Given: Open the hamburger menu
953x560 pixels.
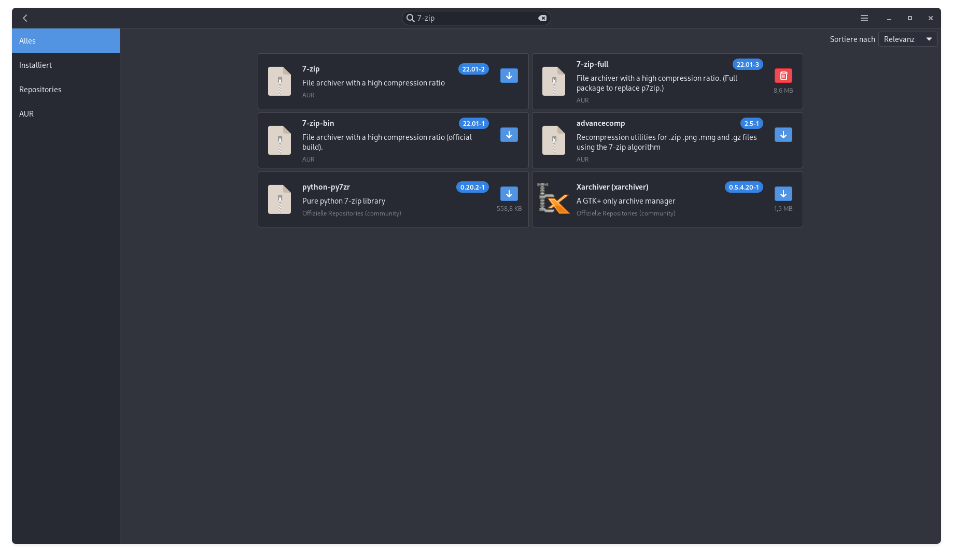Looking at the screenshot, I should click(864, 18).
